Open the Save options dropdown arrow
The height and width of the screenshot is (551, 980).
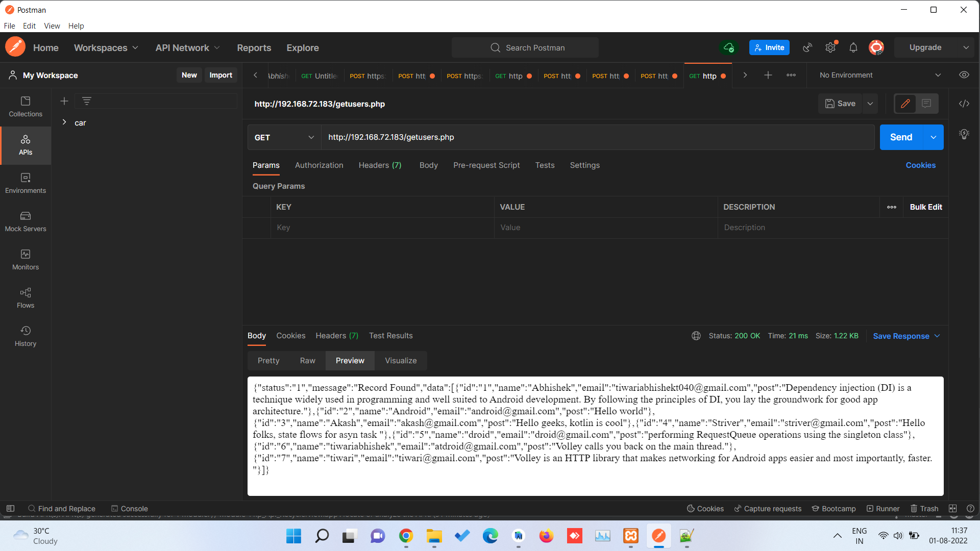click(x=870, y=104)
